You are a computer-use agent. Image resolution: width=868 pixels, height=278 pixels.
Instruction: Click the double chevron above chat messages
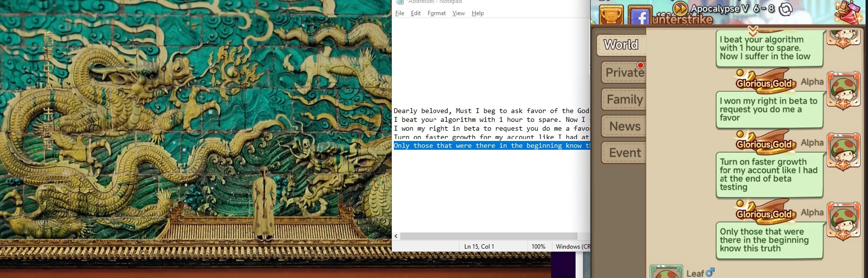(753, 31)
